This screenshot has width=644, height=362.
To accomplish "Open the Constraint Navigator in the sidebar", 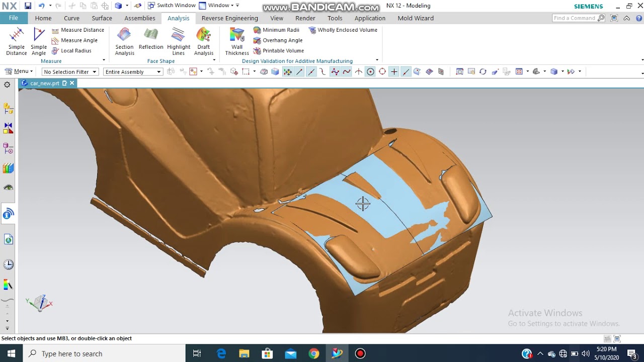I will 8,128.
